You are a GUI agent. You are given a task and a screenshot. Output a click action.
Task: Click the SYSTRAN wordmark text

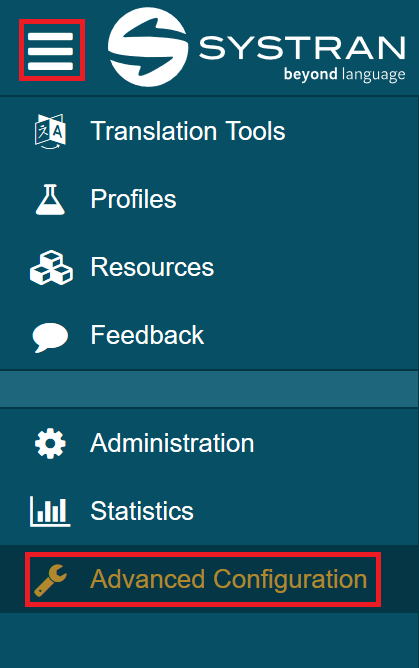(x=302, y=48)
